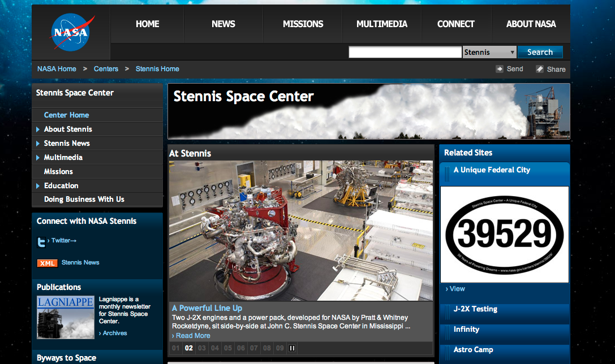The height and width of the screenshot is (364, 615).
Task: Pause the At Stennis slideshow
Action: point(292,348)
